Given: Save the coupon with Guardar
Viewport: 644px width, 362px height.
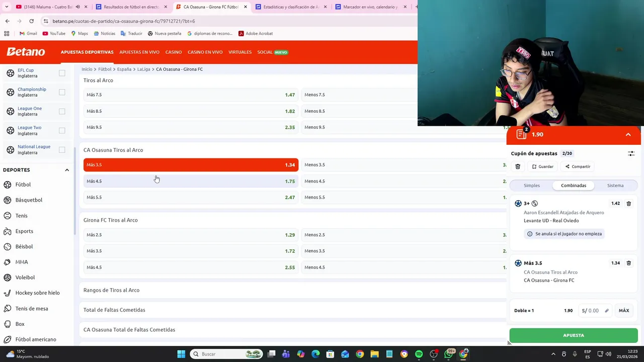Looking at the screenshot, I should click(542, 166).
